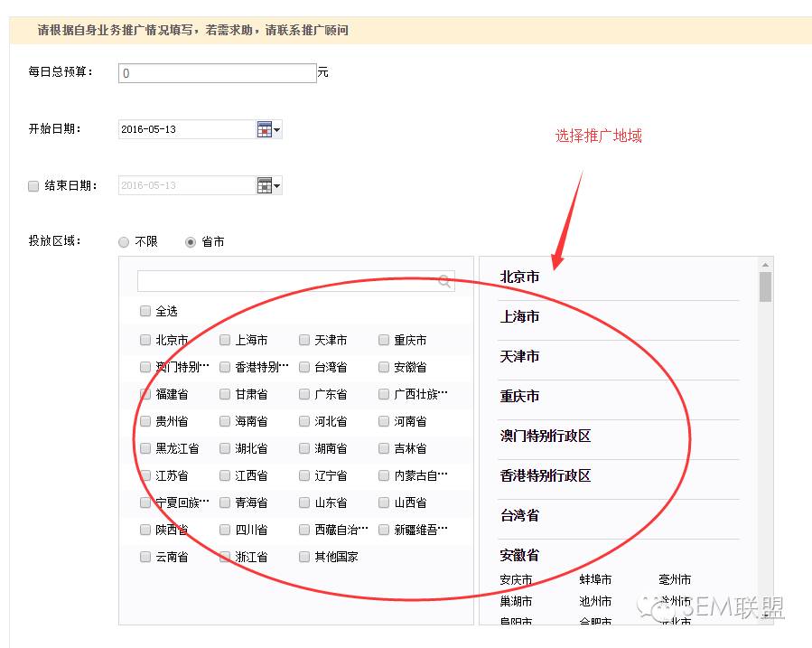812x648 pixels.
Task: Select 香港特别行政区 in the right list
Action: pyautogui.click(x=546, y=475)
